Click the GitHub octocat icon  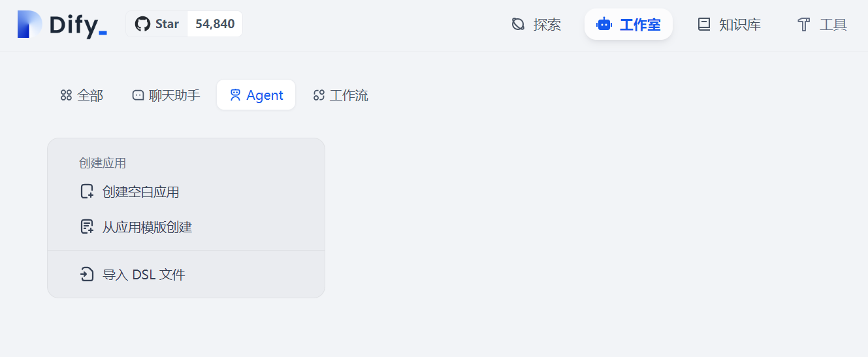coord(142,24)
